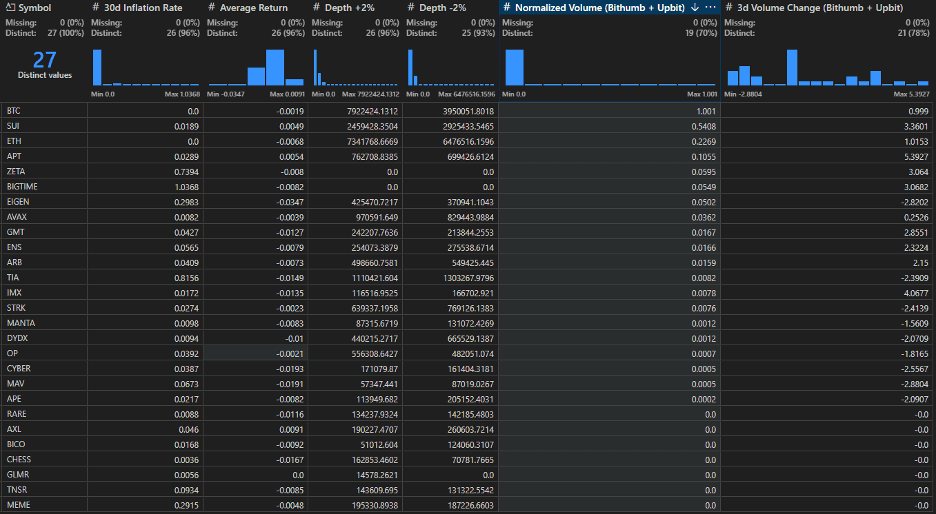Click the text type icon beside Symbol header
936x514 pixels.
[x=10, y=8]
